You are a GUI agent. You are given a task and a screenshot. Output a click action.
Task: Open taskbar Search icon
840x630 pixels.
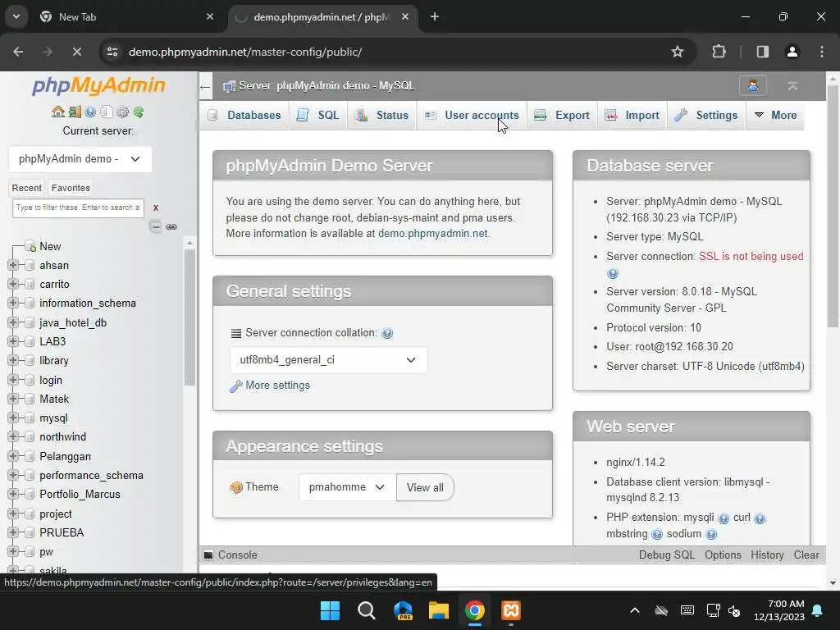point(367,610)
